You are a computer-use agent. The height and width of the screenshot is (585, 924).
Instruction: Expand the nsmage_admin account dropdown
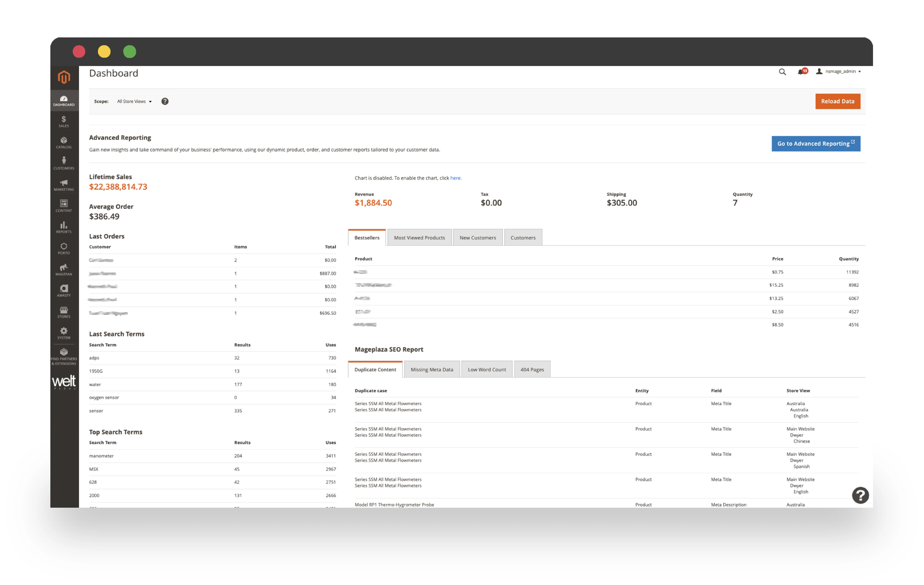[x=840, y=71]
